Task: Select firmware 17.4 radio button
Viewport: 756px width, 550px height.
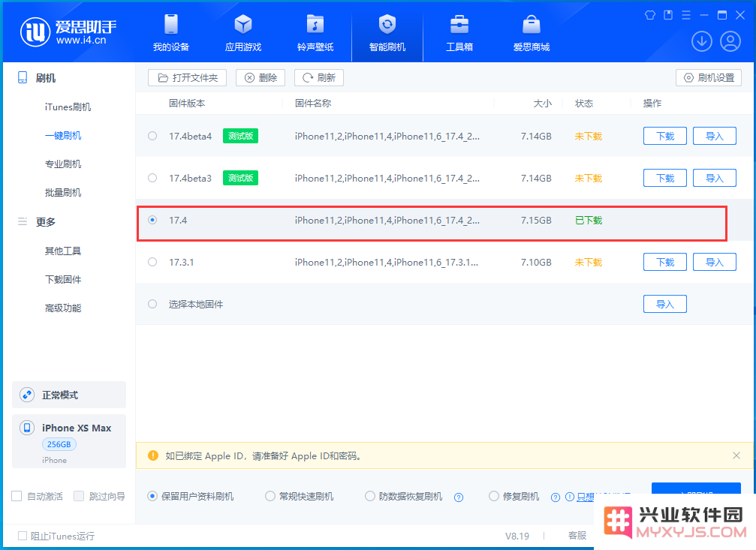Action: coord(152,220)
